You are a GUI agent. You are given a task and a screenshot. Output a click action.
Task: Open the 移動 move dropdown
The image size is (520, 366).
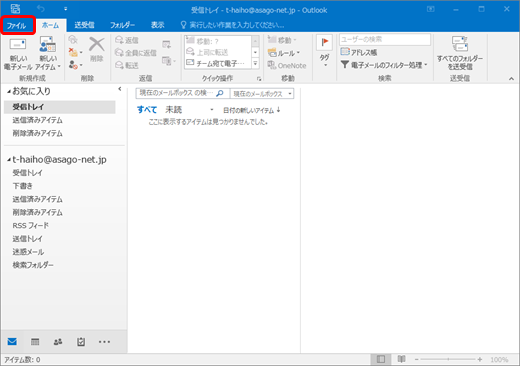[x=282, y=40]
